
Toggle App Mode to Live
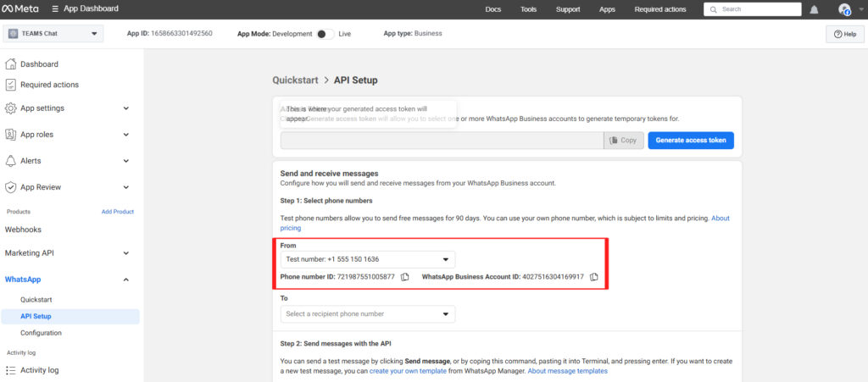pos(325,34)
